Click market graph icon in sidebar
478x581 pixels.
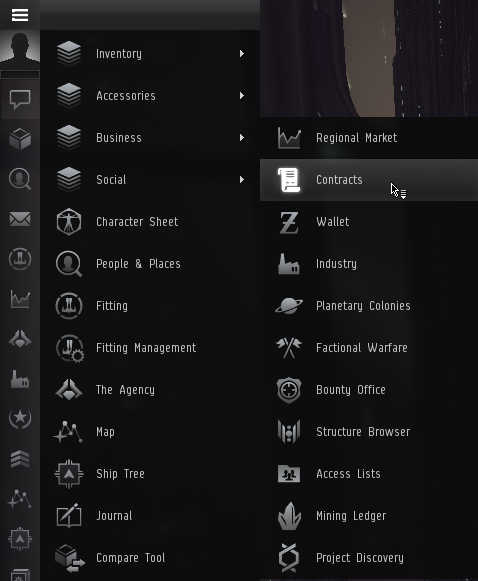tap(20, 299)
